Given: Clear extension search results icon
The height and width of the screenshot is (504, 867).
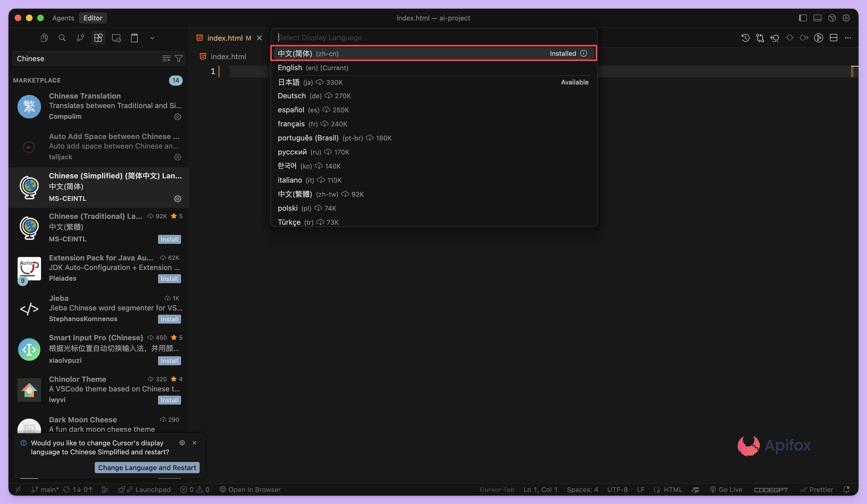Looking at the screenshot, I should (166, 59).
